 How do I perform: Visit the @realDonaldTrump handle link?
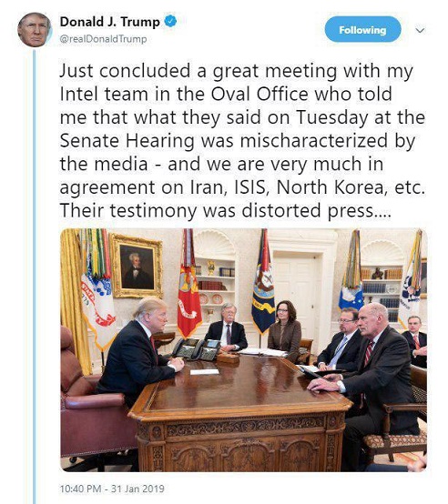tap(103, 39)
